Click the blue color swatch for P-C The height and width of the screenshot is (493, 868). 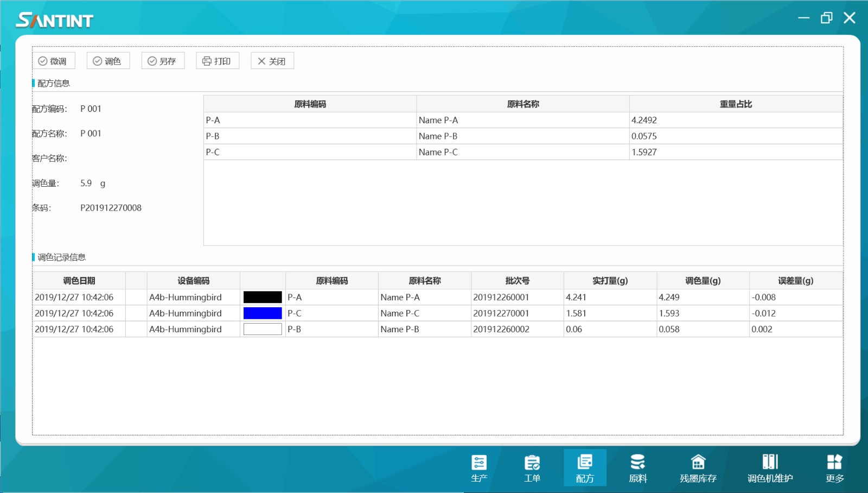tap(263, 313)
